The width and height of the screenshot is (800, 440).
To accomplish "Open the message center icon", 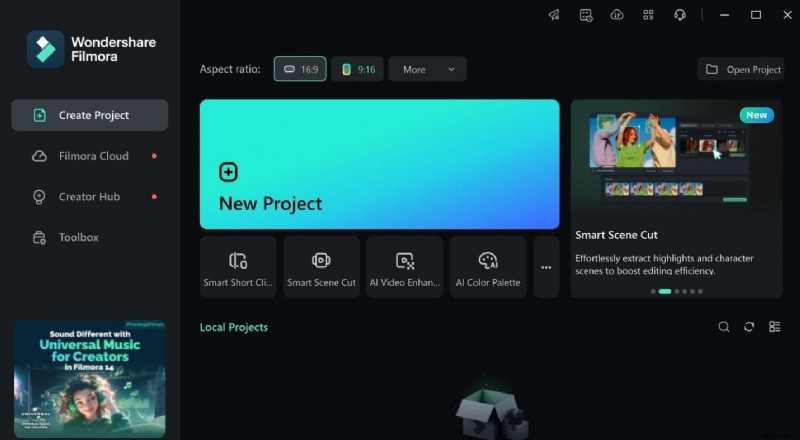I will pos(586,15).
